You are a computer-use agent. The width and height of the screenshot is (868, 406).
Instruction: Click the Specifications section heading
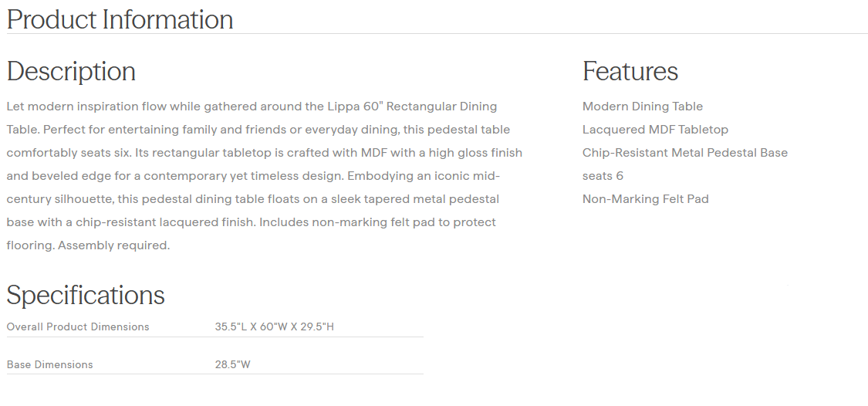[x=86, y=295]
